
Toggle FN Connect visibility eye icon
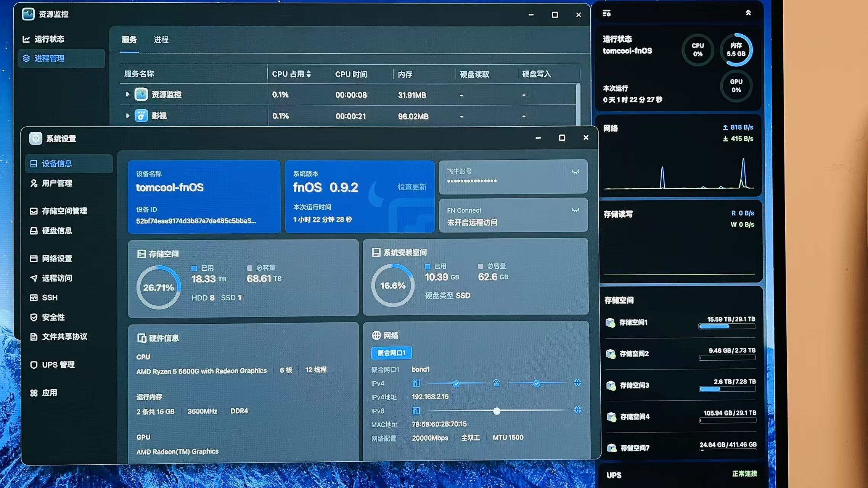point(575,210)
